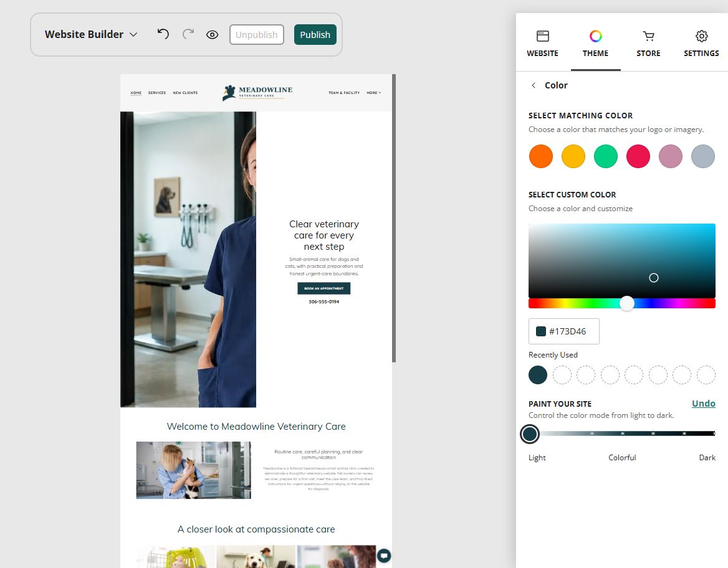Image resolution: width=728 pixels, height=568 pixels.
Task: Select the recently used dark teal swatch
Action: 538,375
